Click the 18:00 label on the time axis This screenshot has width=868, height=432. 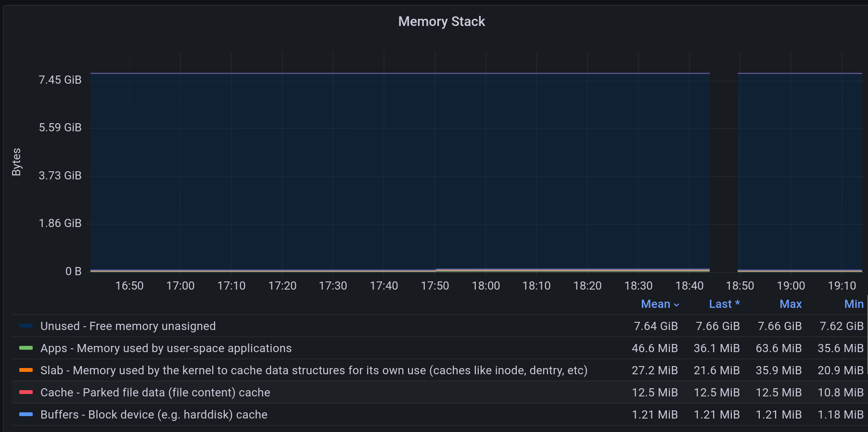(x=485, y=286)
